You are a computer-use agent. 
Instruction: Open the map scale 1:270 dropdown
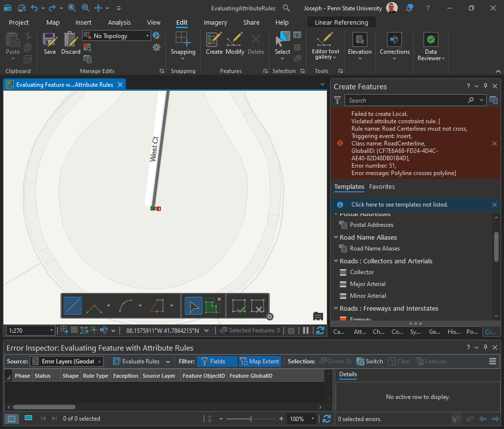(51, 330)
